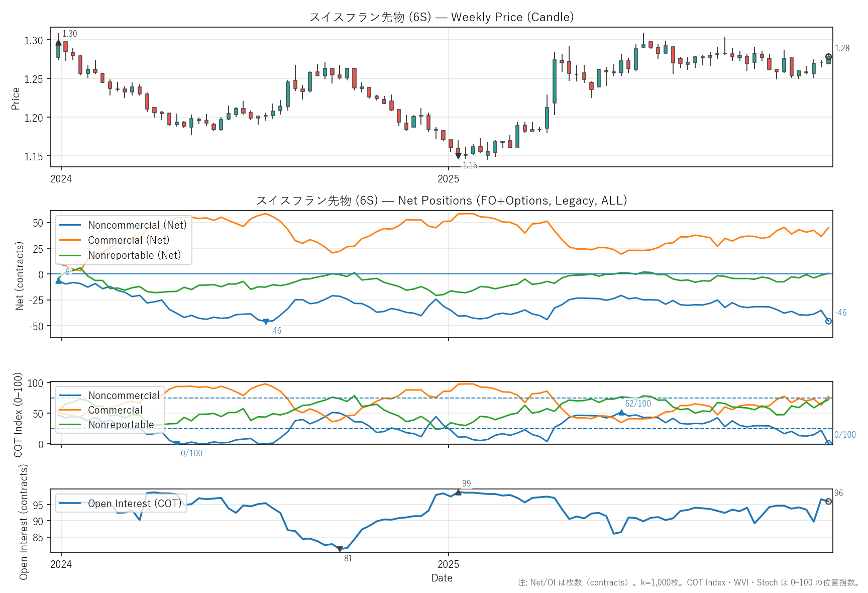Screen dimensions: 868x593
Task: Click the 99 peak triangle on Open Interest chart
Action: pos(458,492)
